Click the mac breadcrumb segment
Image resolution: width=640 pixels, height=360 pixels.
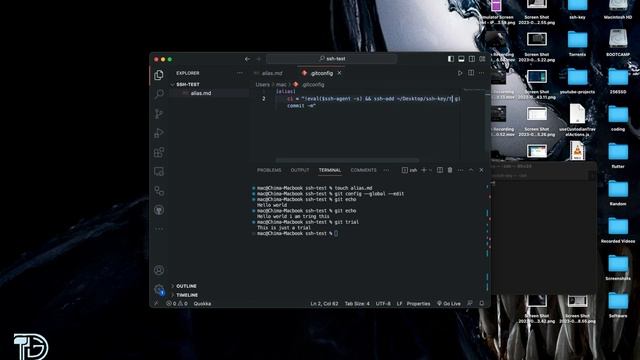tap(281, 84)
